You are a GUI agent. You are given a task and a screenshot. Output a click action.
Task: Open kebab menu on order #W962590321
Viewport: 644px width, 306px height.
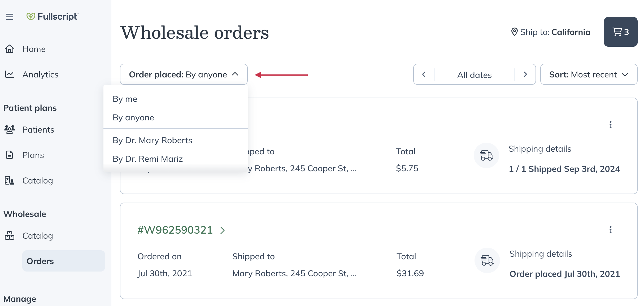click(x=611, y=230)
